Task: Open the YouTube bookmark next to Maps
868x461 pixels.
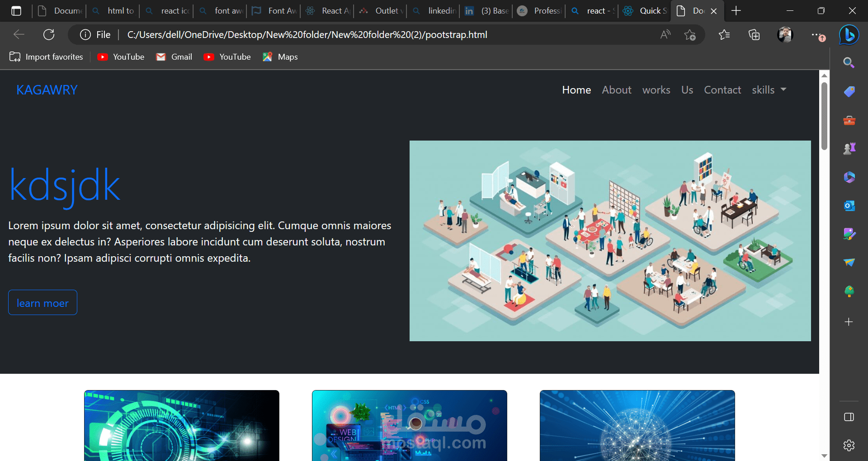Action: 227,57
